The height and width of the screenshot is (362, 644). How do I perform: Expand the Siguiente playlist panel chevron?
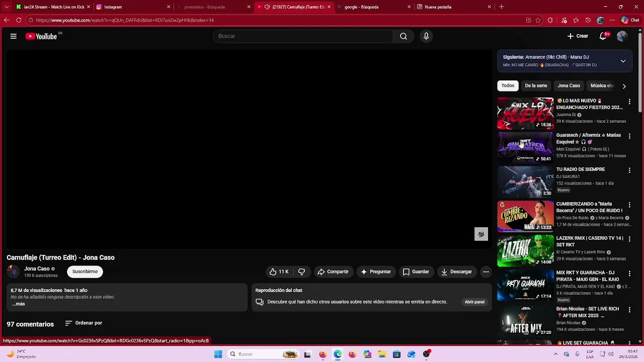click(x=623, y=61)
